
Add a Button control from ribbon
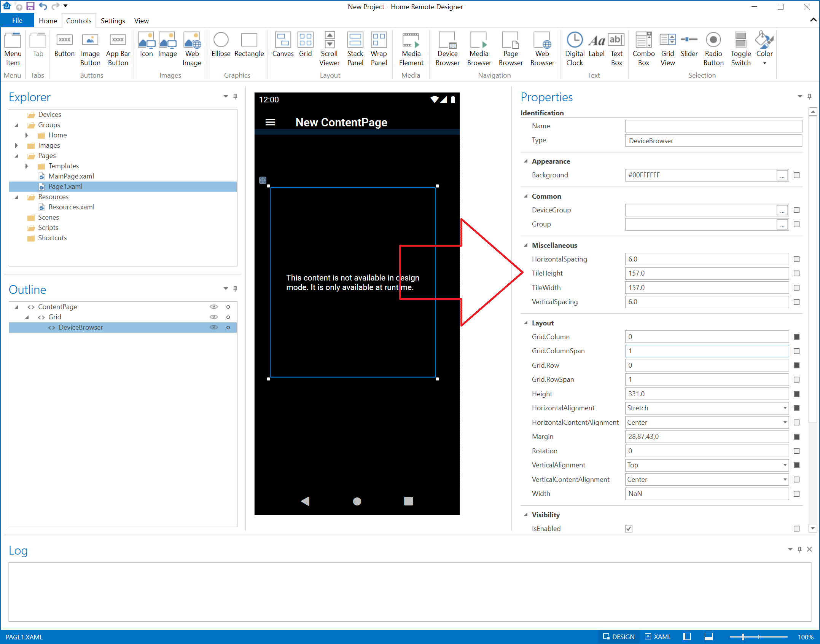tap(64, 45)
